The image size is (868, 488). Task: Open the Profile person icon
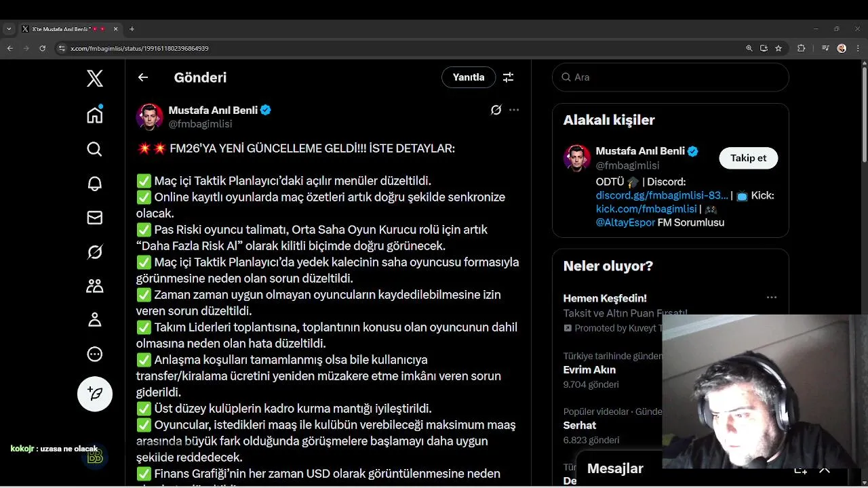click(x=95, y=320)
